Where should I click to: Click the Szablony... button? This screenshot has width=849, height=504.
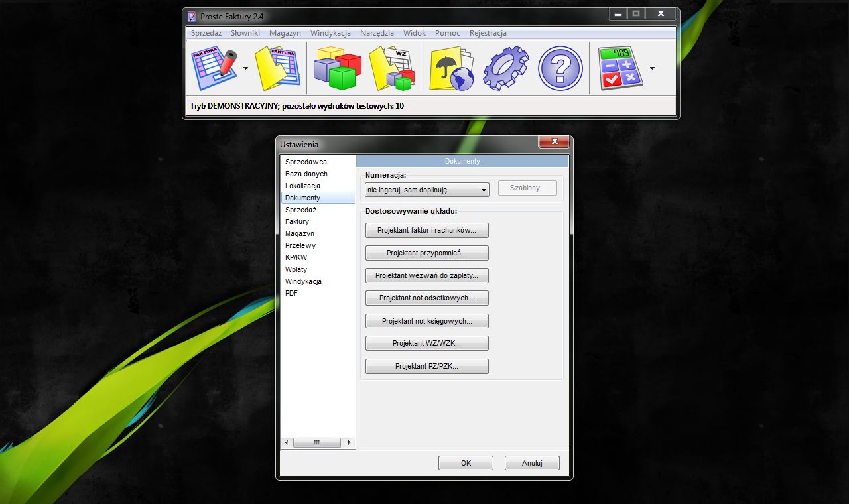point(527,188)
